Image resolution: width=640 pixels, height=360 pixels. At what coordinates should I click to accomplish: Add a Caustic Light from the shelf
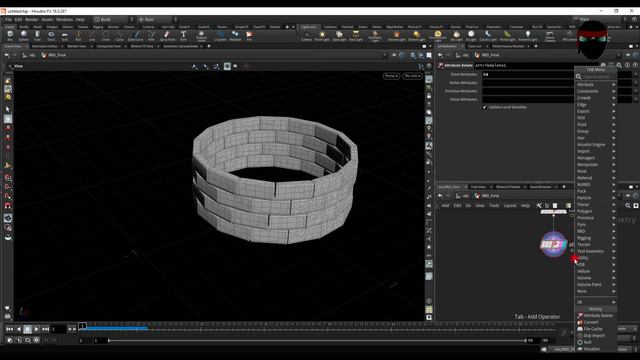click(x=488, y=36)
